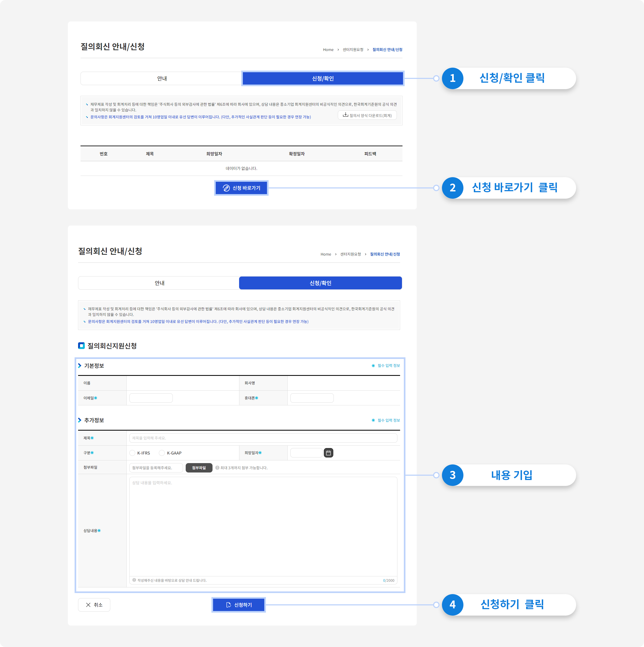Viewport: 644px width, 647px height.
Task: Select the K-GAAP radio option
Action: [x=162, y=453]
